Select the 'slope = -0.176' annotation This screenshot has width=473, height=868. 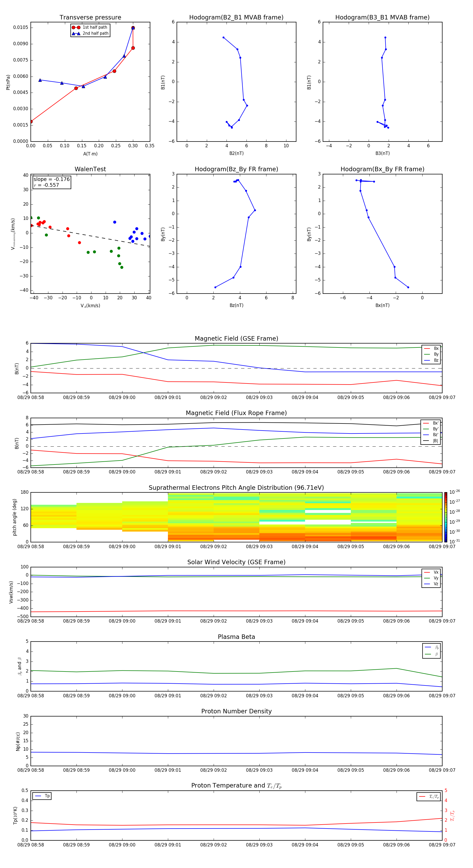[52, 179]
